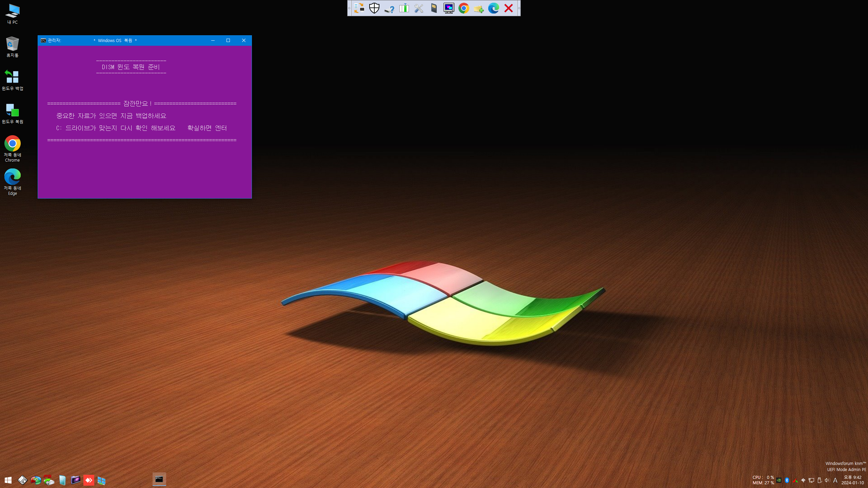Image resolution: width=868 pixels, height=488 pixels.
Task: Click the line 중요한 자료가 있으면 지금 백업하세요
Action: click(111, 116)
